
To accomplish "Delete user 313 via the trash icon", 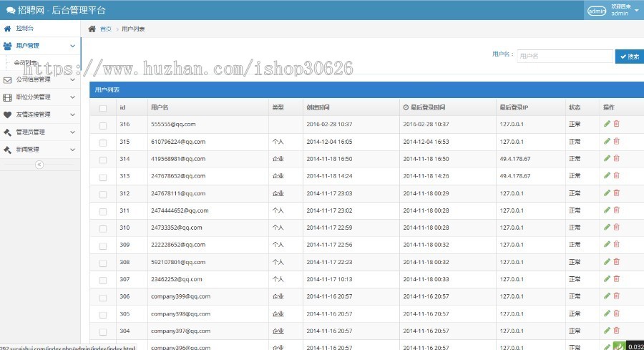I will click(617, 175).
